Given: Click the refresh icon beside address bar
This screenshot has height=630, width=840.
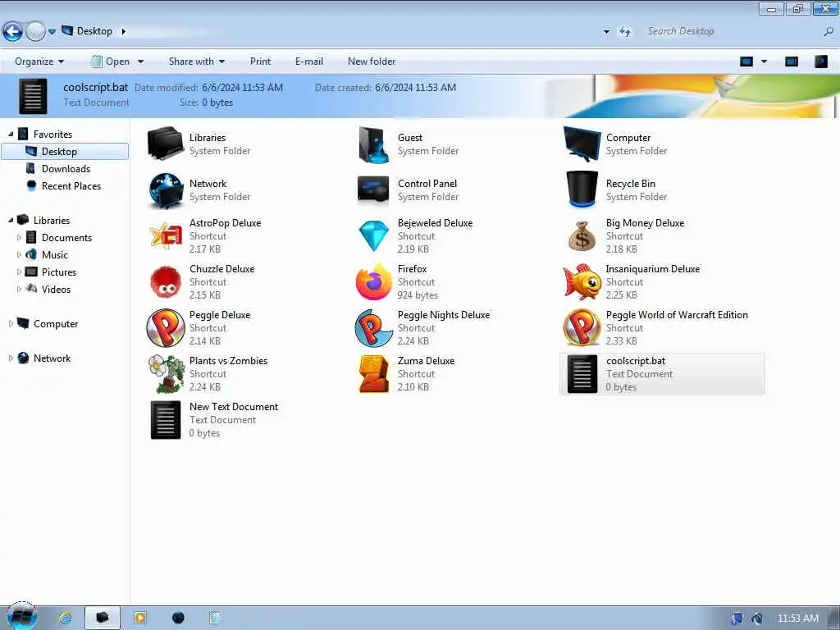Looking at the screenshot, I should pyautogui.click(x=625, y=32).
